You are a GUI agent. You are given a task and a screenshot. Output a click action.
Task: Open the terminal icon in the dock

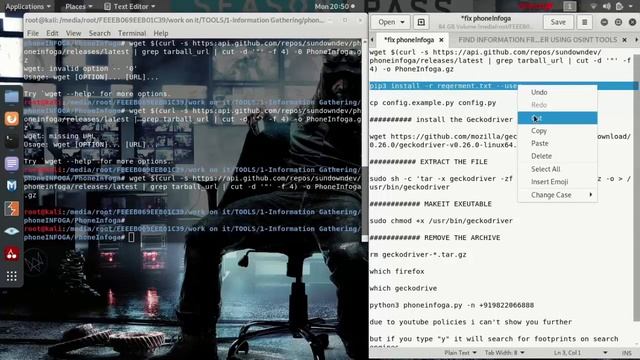pos(11,141)
